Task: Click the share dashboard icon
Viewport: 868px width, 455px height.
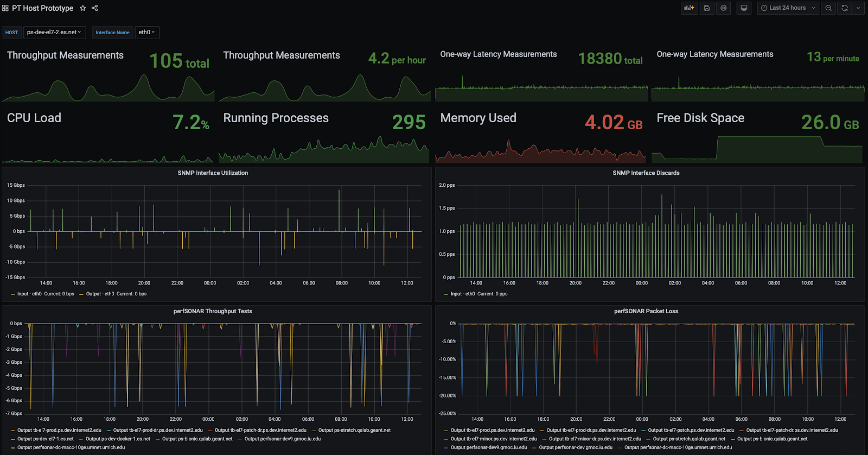Action: (95, 8)
